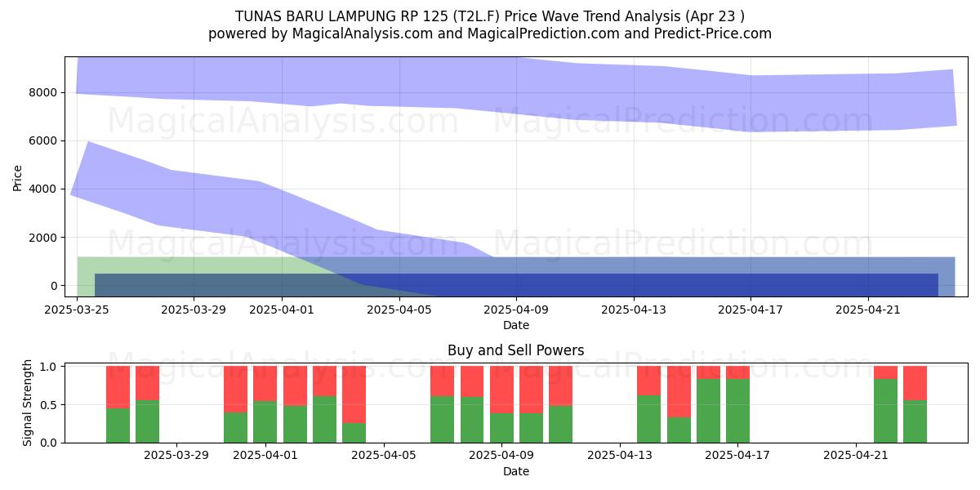Click the dark blue horizontal band near zero price
The height and width of the screenshot is (490, 980).
tap(516, 284)
